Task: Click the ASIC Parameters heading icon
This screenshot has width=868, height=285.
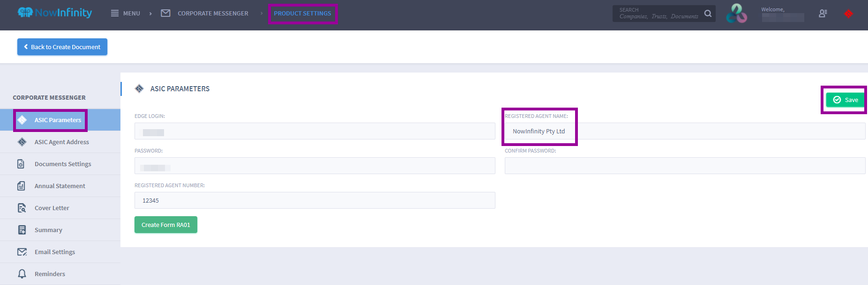Action: (139, 88)
